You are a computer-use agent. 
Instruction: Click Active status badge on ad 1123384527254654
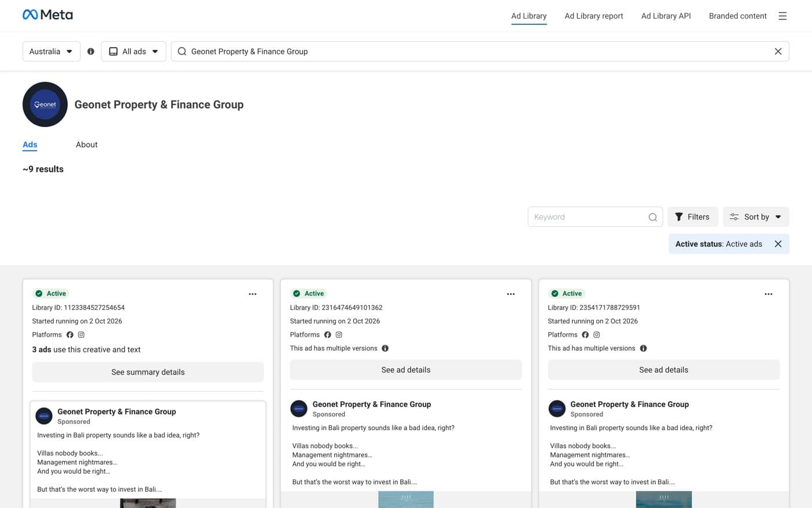point(51,294)
